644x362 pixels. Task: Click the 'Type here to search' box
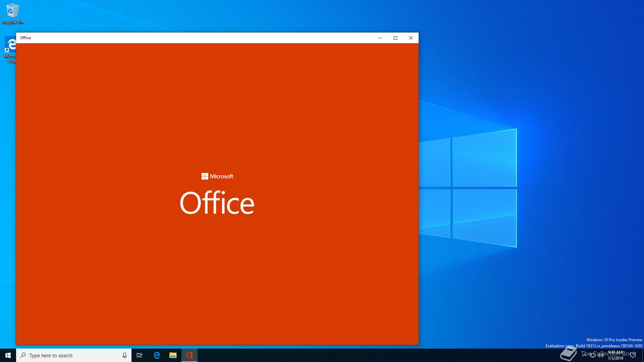[74, 355]
